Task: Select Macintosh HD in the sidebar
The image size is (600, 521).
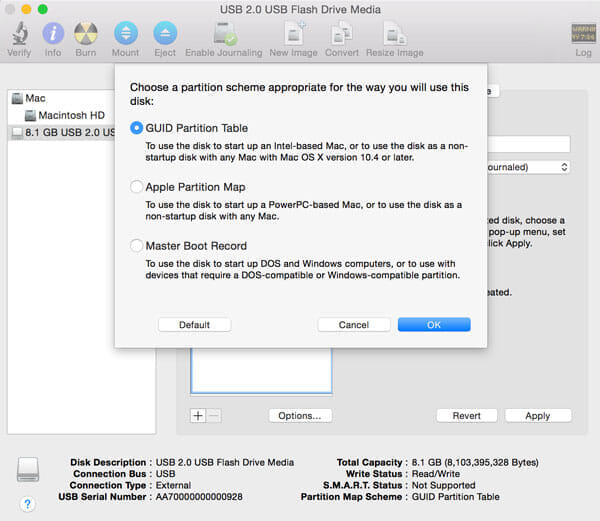Action: pyautogui.click(x=72, y=115)
